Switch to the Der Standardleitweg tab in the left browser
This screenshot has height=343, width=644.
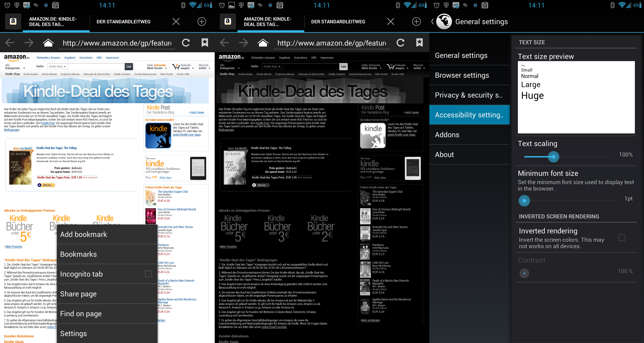[123, 22]
